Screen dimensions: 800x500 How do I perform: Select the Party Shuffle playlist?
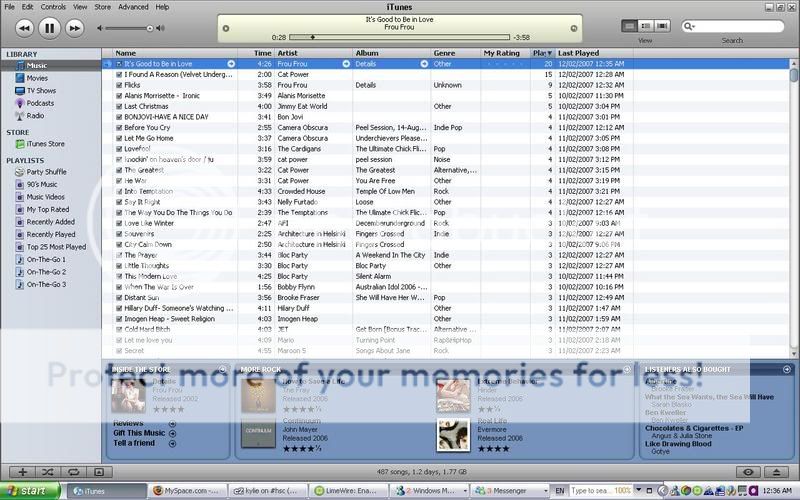pos(46,172)
